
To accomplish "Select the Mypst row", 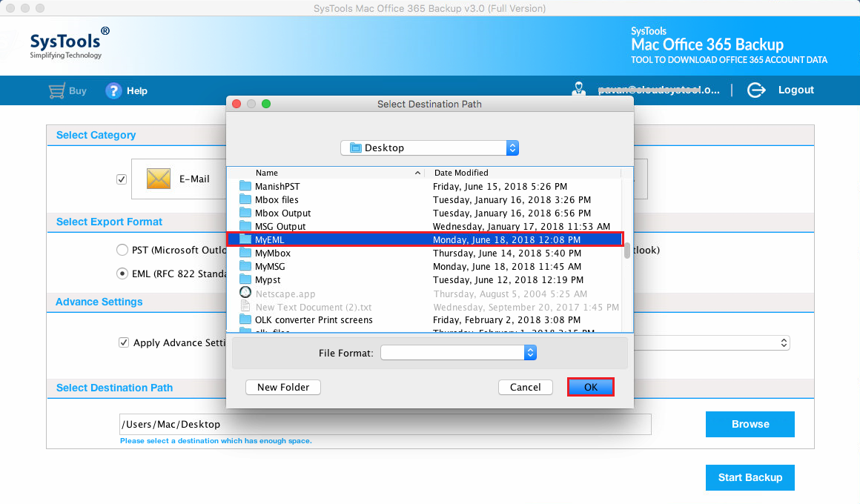I will click(425, 279).
